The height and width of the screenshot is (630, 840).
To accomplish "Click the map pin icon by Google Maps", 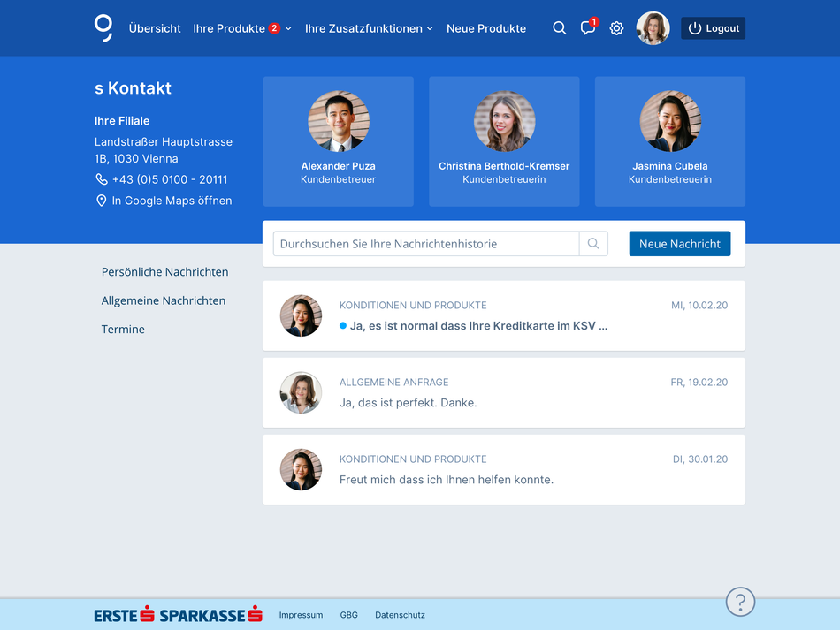I will click(x=101, y=201).
